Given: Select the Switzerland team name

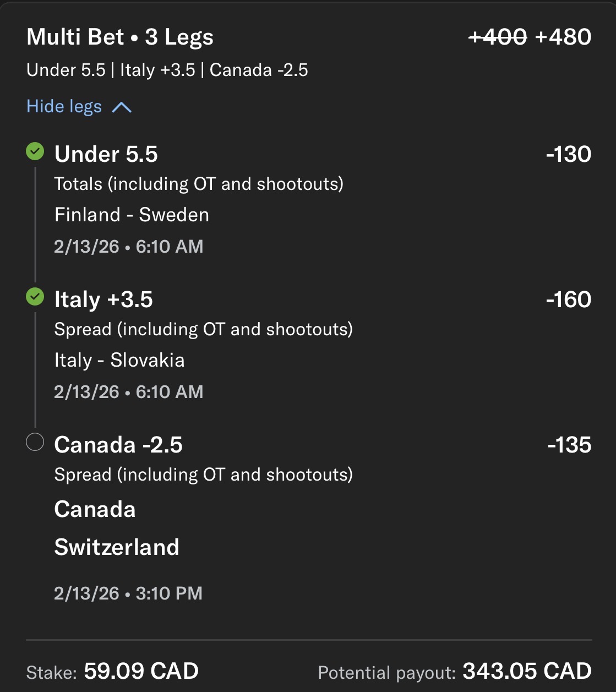Looking at the screenshot, I should click(x=117, y=547).
